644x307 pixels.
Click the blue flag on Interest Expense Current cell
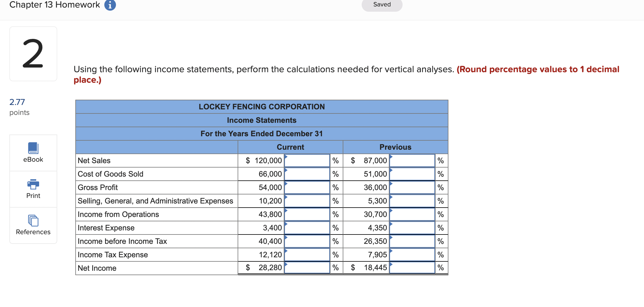286,225
